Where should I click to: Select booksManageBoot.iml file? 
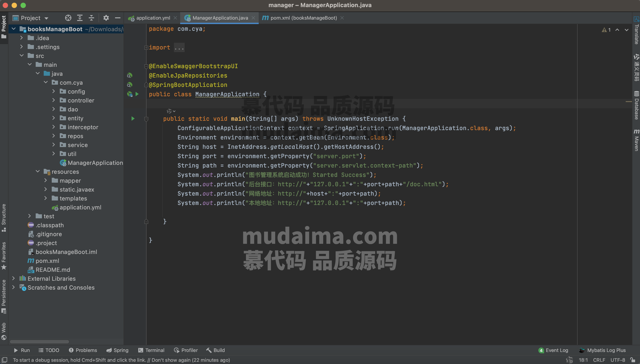pyautogui.click(x=62, y=252)
